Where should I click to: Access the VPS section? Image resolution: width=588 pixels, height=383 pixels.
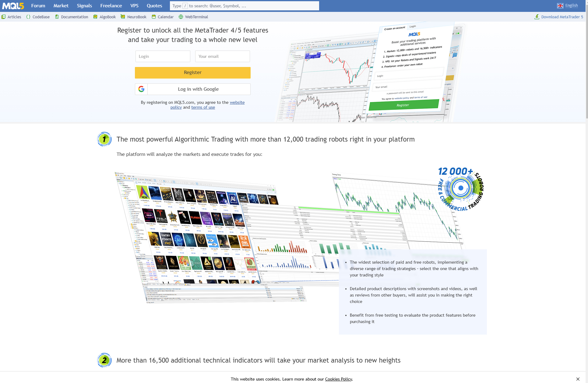[134, 5]
